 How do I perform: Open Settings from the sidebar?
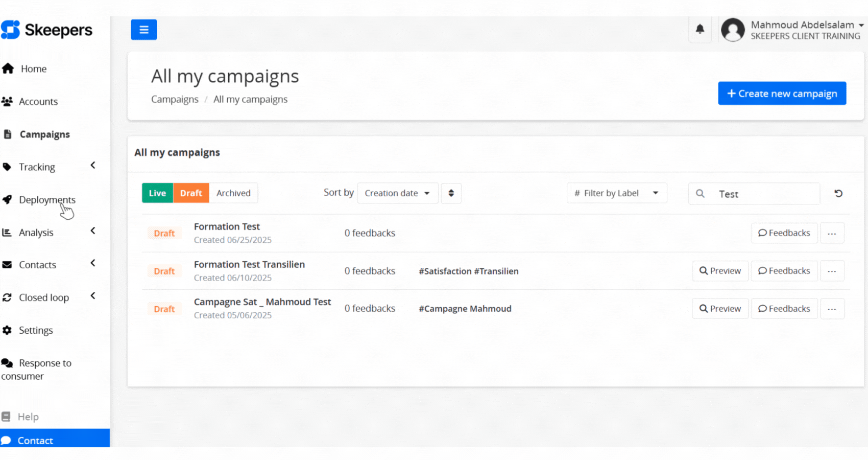pos(36,330)
